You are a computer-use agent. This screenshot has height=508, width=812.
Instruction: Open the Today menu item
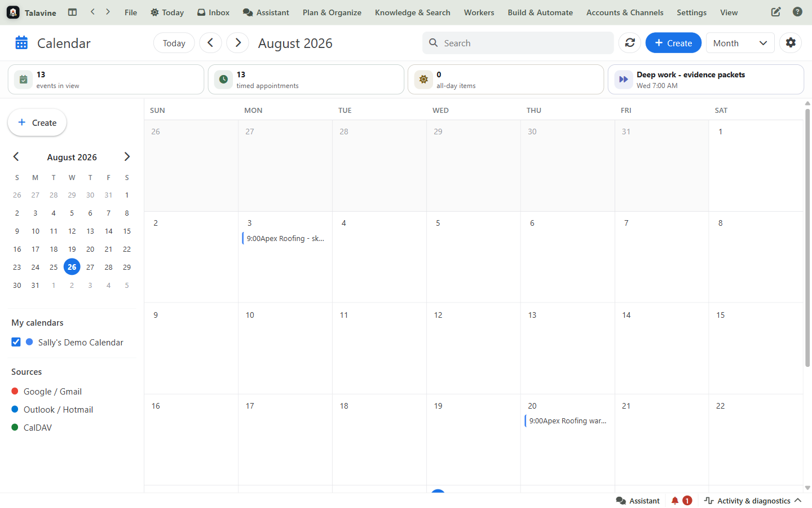coord(167,12)
